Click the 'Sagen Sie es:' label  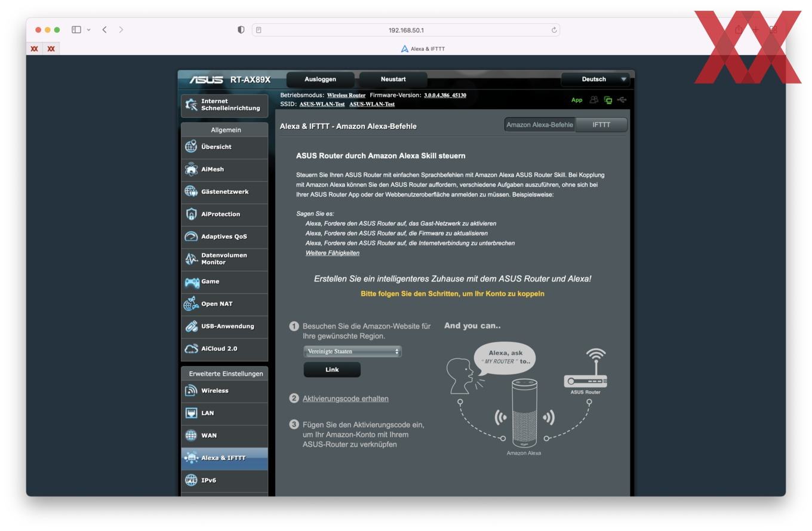[x=315, y=214]
